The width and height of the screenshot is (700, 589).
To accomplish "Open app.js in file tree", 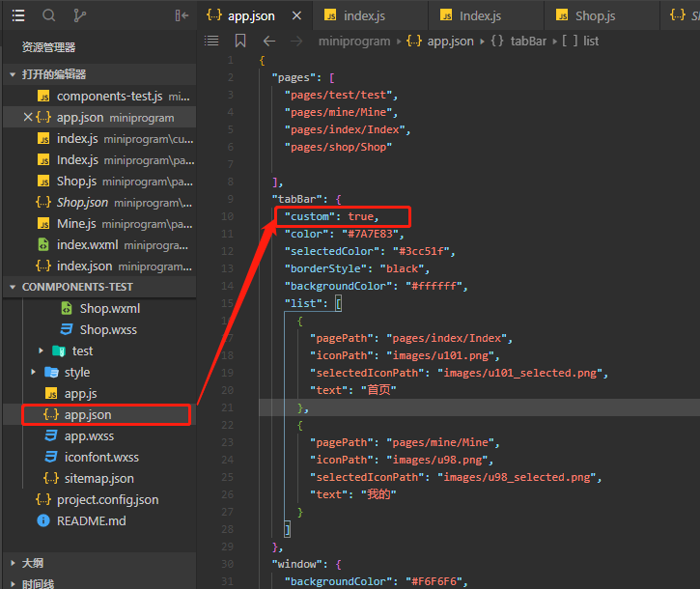I will pos(99,393).
